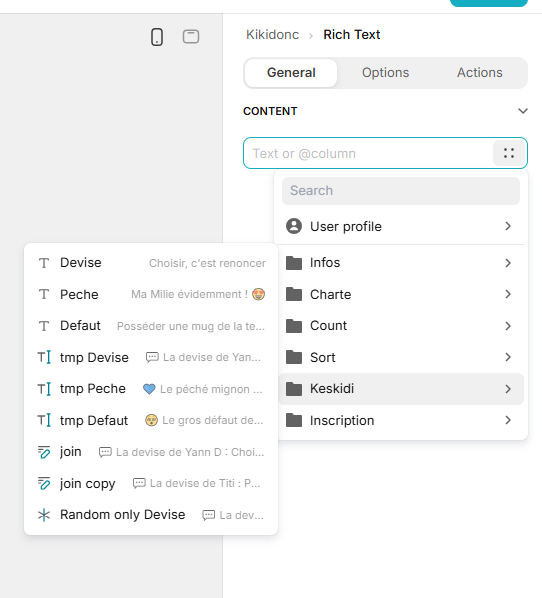Image resolution: width=542 pixels, height=598 pixels.
Task: Click the tmp Devise template text icon
Action: pyautogui.click(x=44, y=357)
